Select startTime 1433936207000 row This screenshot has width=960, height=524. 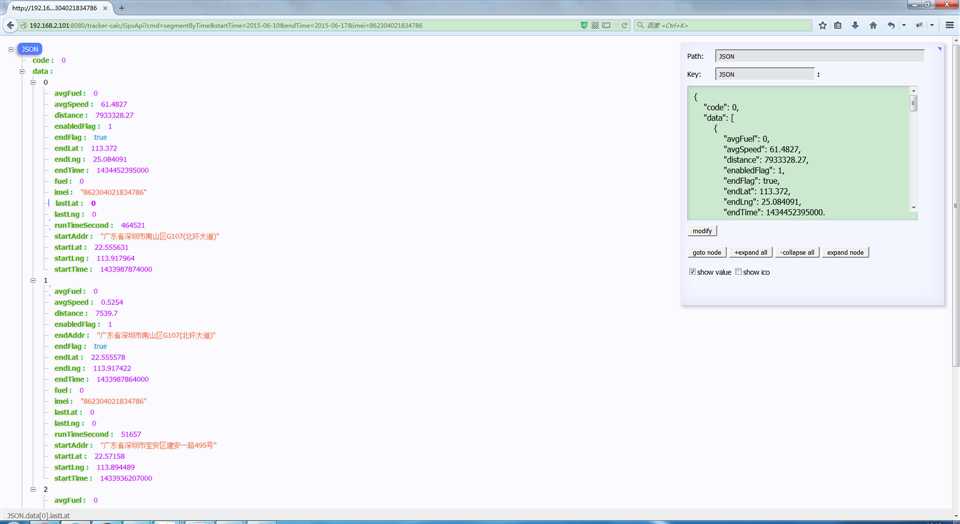tap(103, 479)
